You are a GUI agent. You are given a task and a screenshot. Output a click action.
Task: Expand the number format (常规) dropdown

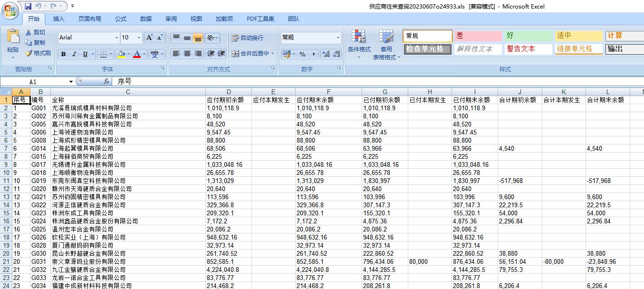pyautogui.click(x=338, y=38)
